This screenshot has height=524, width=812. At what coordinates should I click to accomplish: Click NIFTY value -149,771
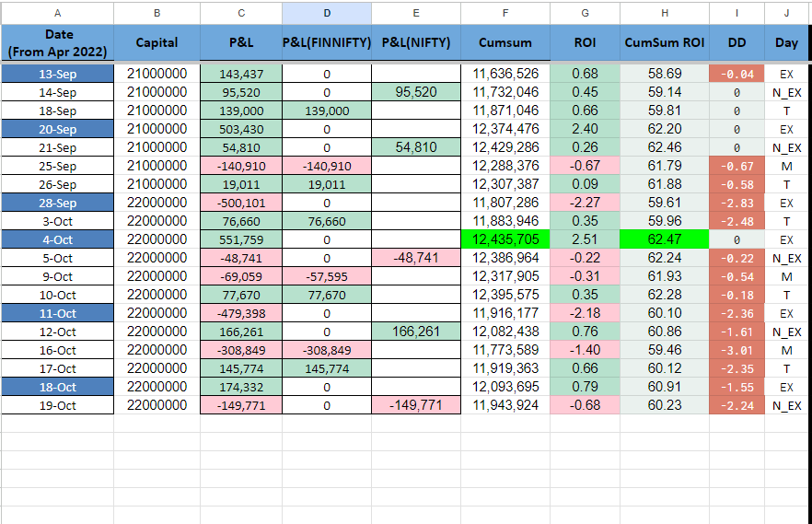pyautogui.click(x=416, y=405)
